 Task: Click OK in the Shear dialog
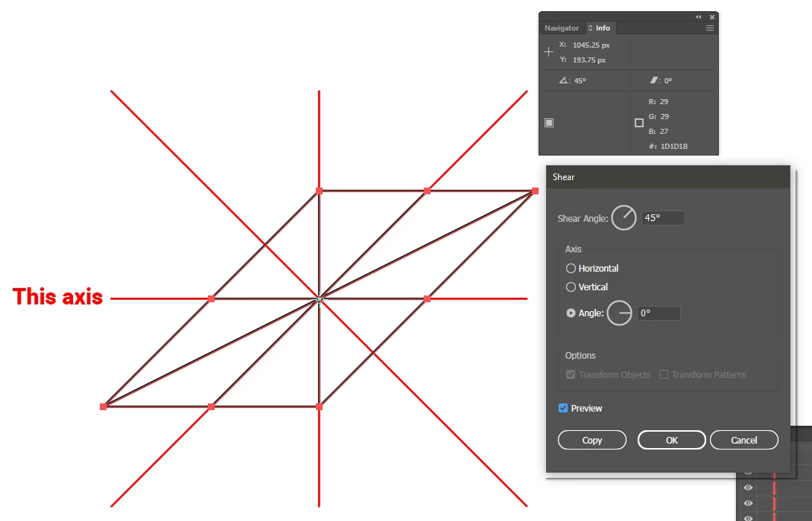[672, 441]
